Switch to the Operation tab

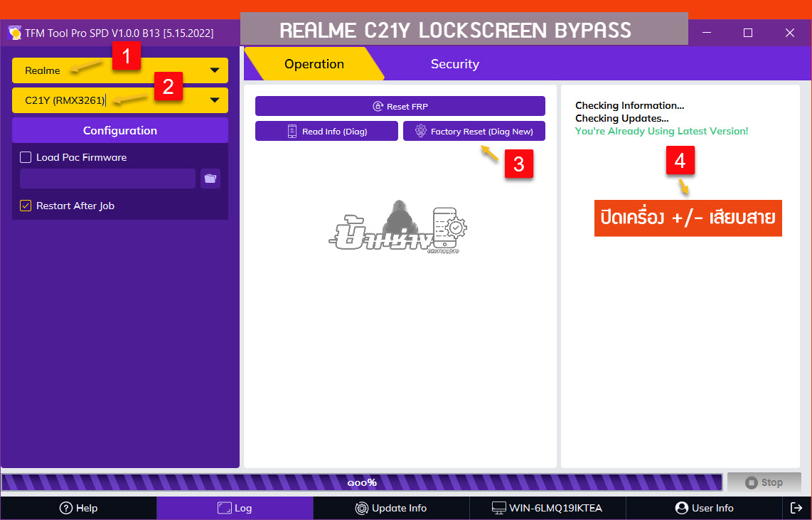[314, 64]
